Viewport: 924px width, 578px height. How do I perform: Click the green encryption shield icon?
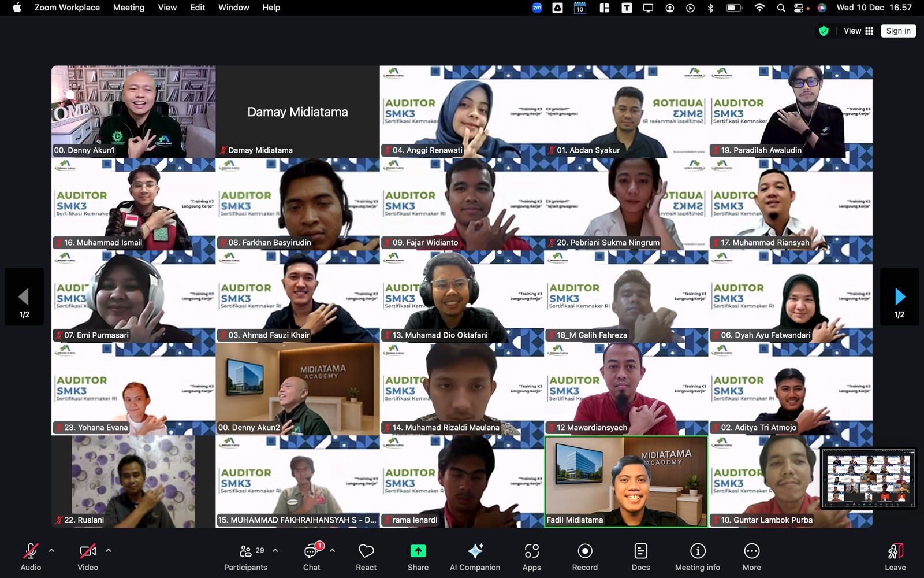824,31
